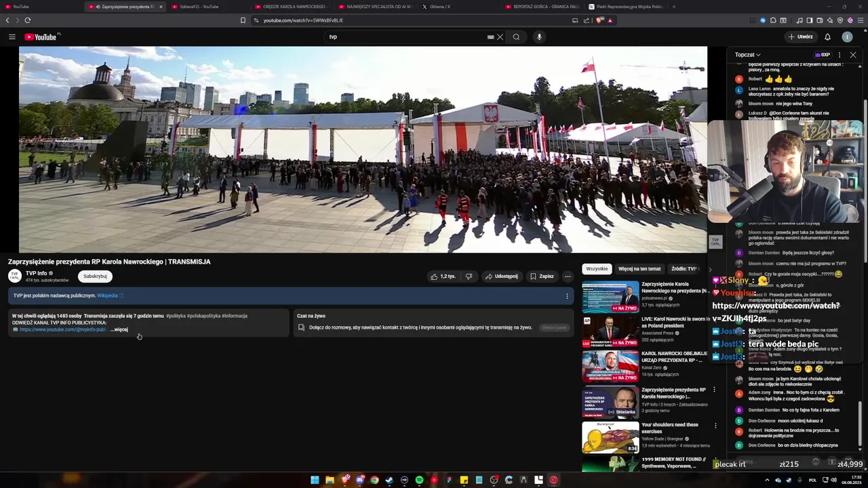This screenshot has height=488, width=868.
Task: Open Chrome from taskbar
Action: click(x=374, y=480)
